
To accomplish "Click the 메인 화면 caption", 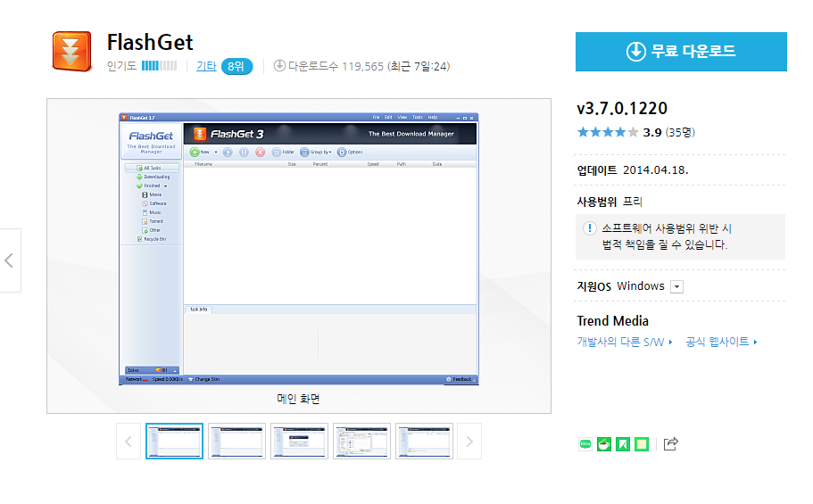I will (x=299, y=399).
